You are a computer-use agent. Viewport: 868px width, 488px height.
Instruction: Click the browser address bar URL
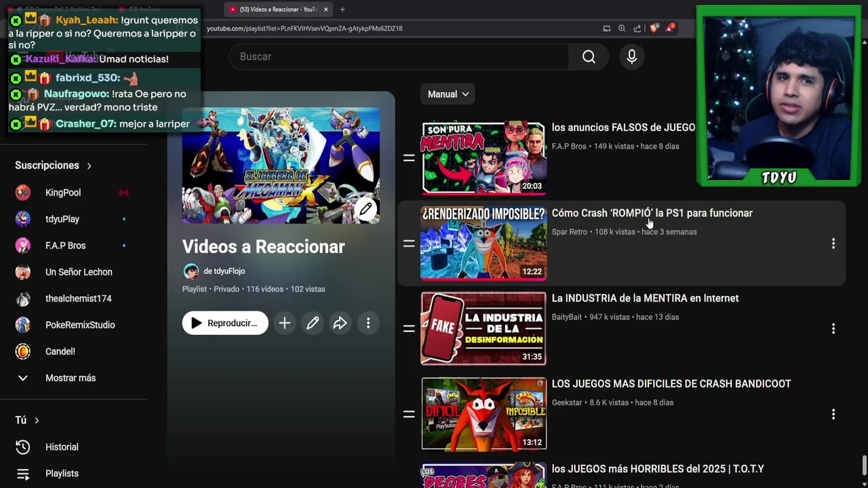click(304, 28)
